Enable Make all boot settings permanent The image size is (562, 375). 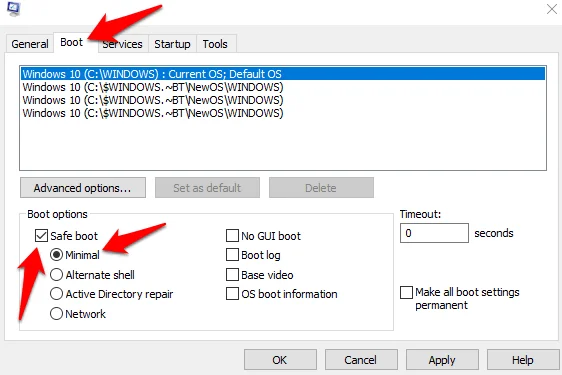tap(406, 292)
